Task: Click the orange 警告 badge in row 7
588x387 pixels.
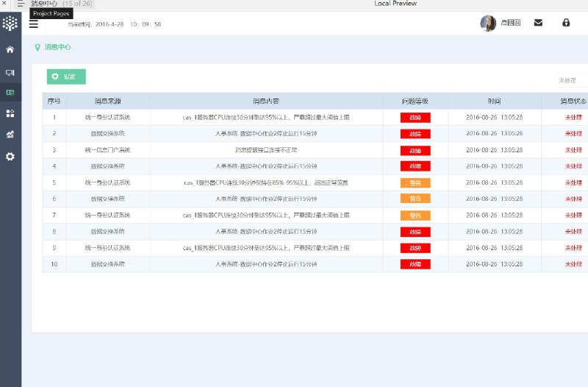Action: coord(415,216)
